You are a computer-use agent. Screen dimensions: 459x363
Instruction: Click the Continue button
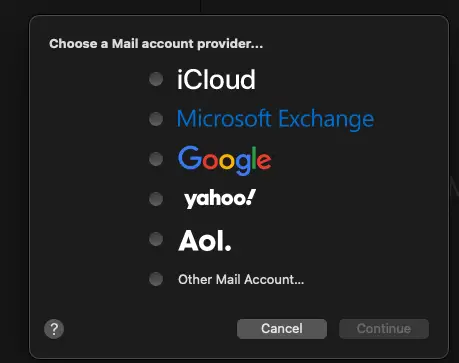coord(384,329)
